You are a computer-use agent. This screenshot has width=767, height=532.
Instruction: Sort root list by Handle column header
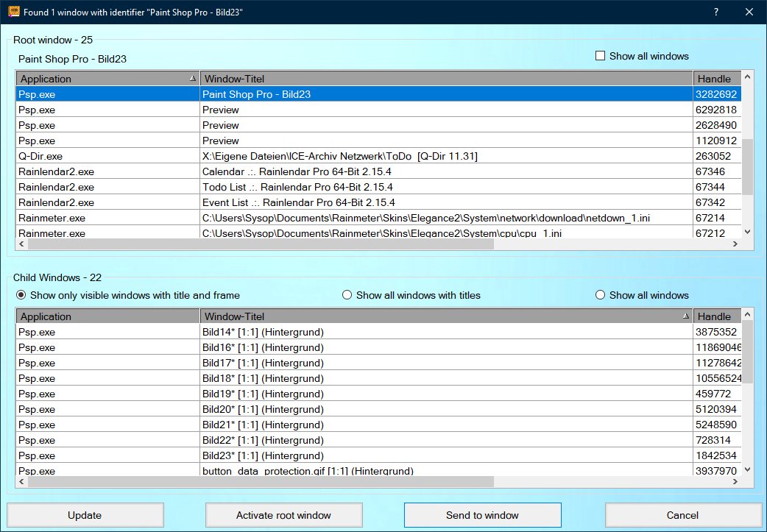[715, 79]
